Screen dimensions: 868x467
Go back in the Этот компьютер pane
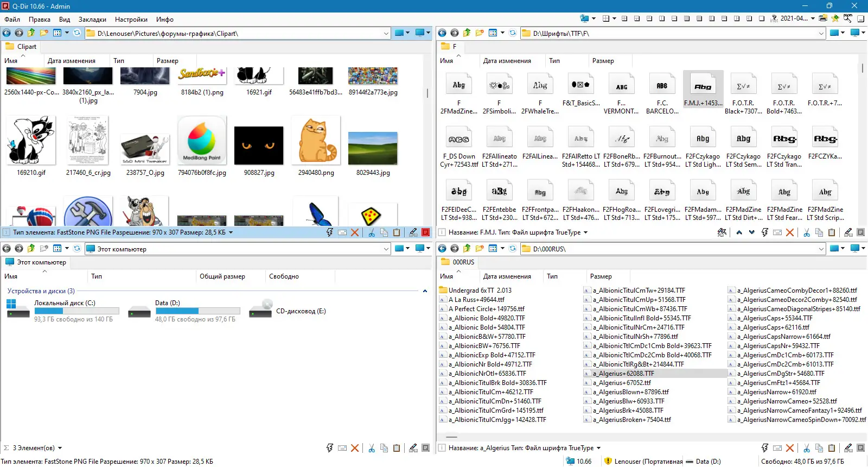pyautogui.click(x=7, y=249)
